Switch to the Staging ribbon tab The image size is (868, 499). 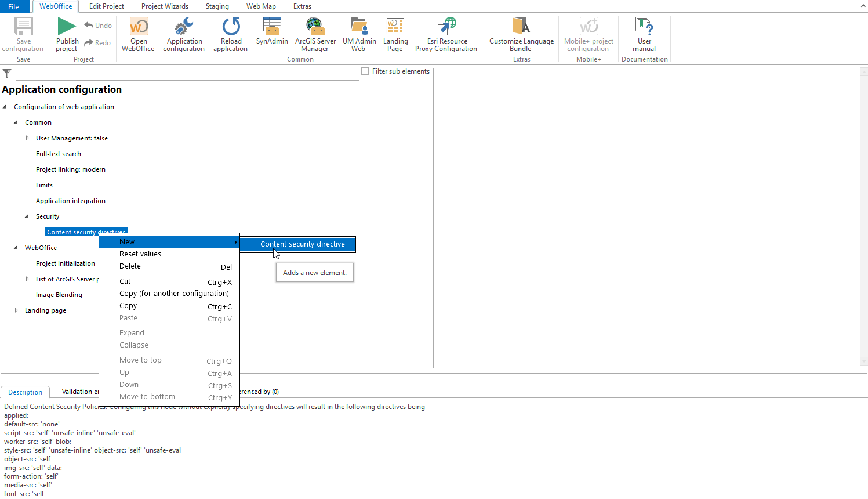217,6
